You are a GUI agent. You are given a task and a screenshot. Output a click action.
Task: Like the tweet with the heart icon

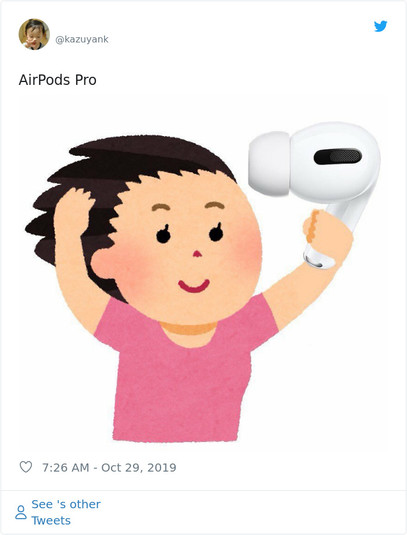coord(26,467)
